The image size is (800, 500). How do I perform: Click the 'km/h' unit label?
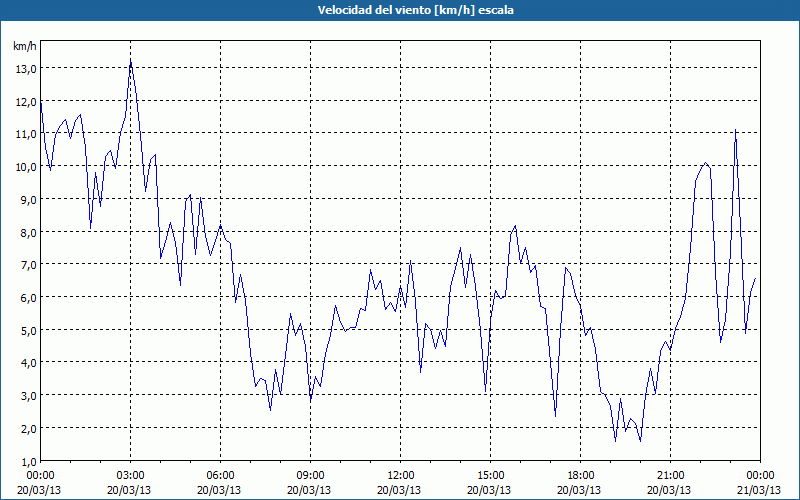click(x=24, y=46)
